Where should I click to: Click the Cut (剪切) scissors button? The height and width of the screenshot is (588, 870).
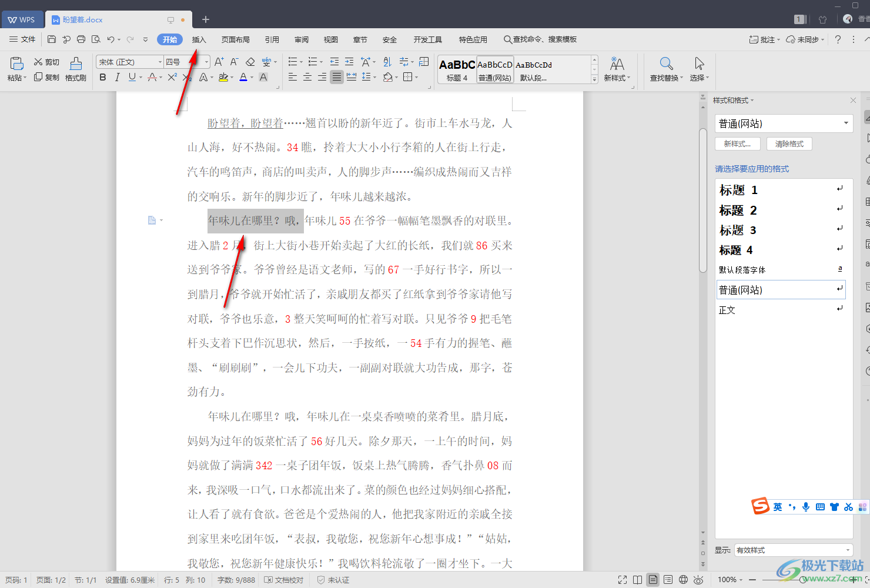click(46, 62)
